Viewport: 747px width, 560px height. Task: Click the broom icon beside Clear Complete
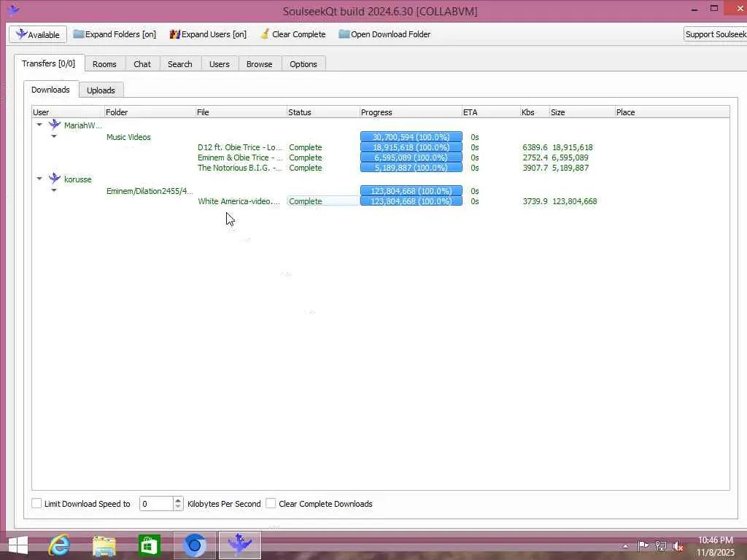(x=265, y=34)
